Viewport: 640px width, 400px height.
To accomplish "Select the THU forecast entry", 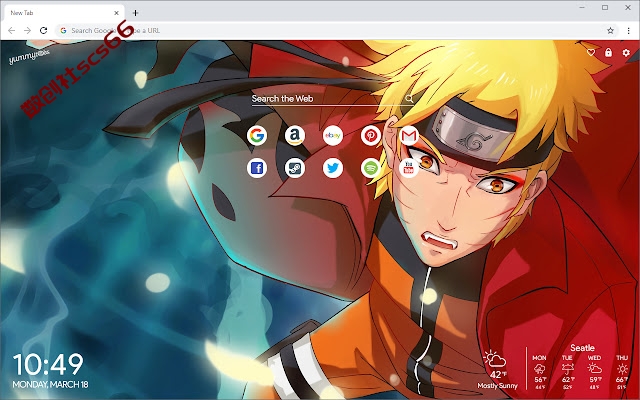I will (x=622, y=371).
